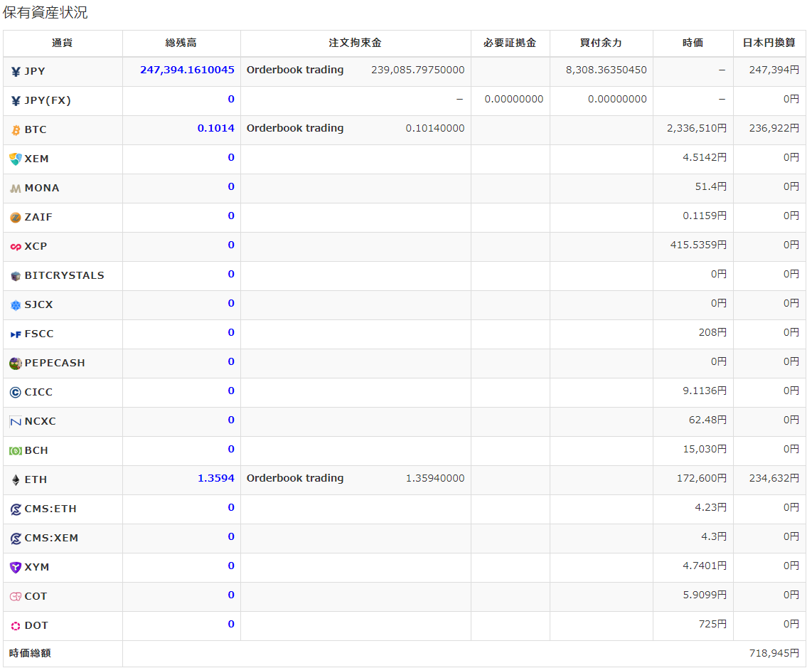
Task: Click the ZAIF token icon
Action: coord(16,218)
